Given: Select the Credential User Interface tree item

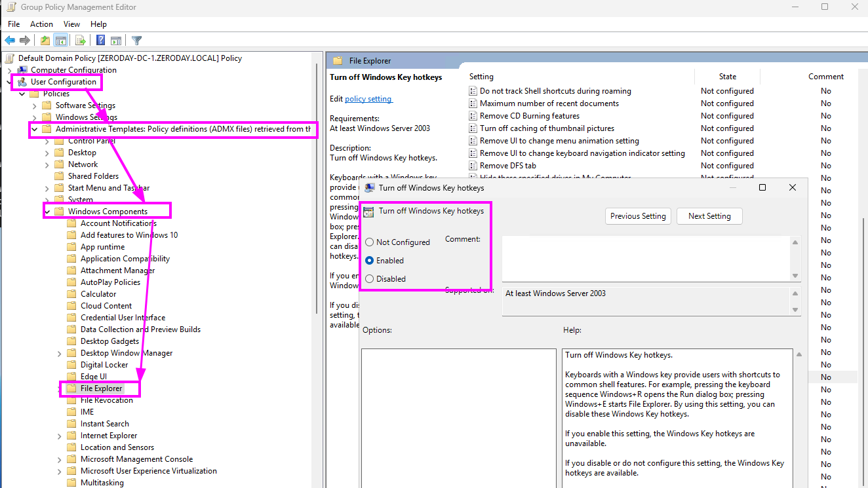Looking at the screenshot, I should 123,318.
